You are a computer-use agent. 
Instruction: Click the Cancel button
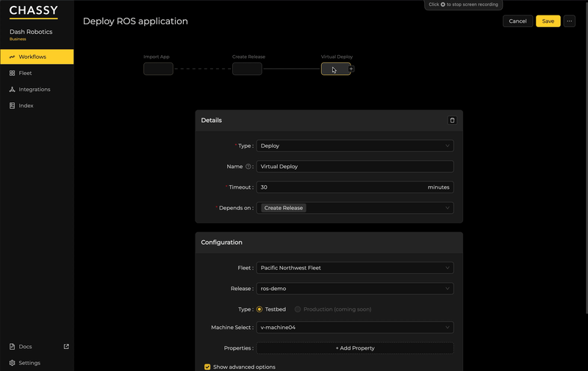click(517, 21)
